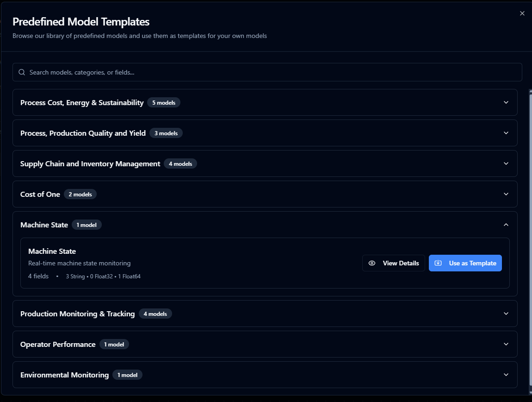Close the Predefined Model Templates dialog
Screen dimensions: 532x402
pyautogui.click(x=522, y=13)
